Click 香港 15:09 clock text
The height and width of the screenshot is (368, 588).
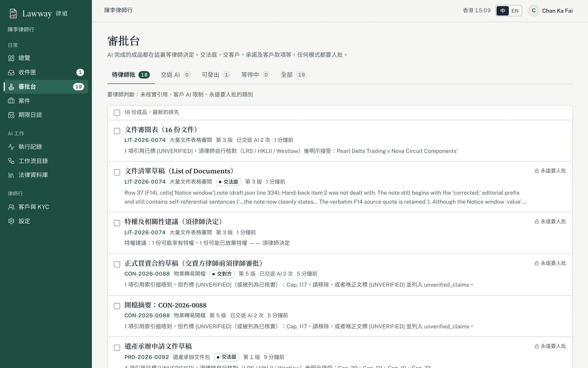(x=477, y=10)
